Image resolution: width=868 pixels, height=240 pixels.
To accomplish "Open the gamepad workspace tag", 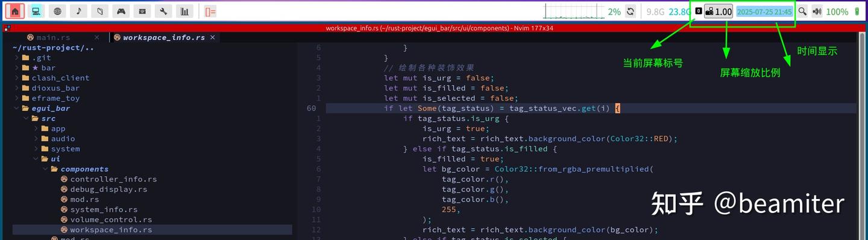I will tap(121, 11).
